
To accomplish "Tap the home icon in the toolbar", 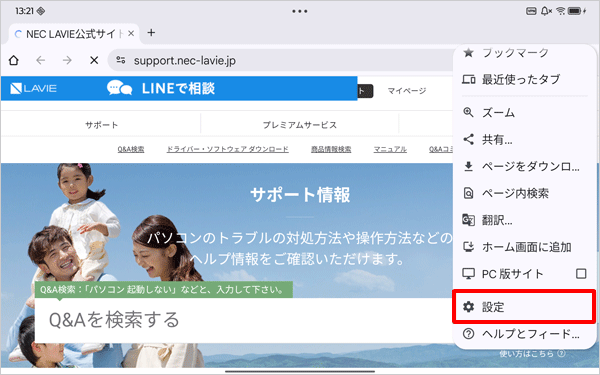I will pos(14,60).
